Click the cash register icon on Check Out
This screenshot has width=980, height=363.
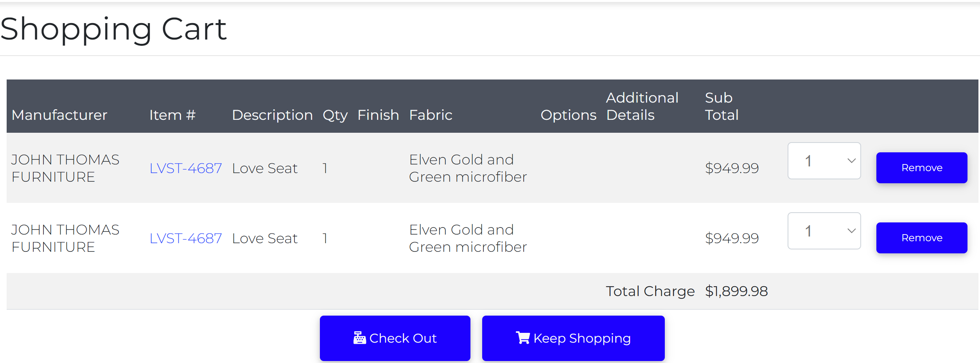(359, 338)
